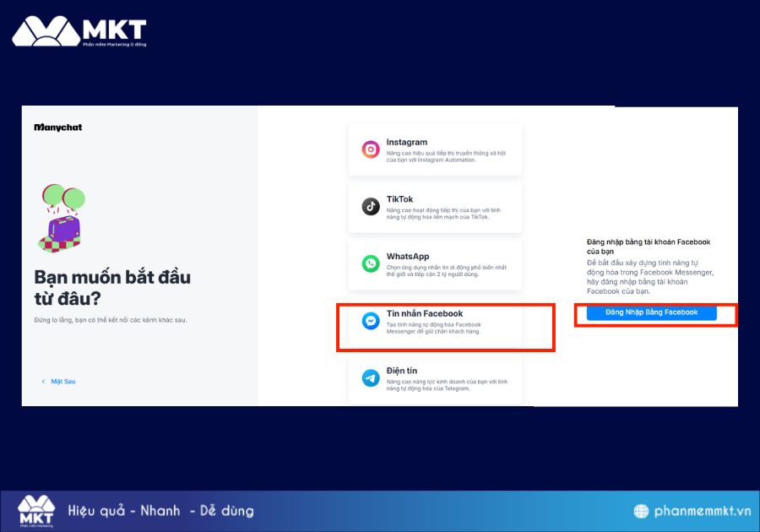Select the TikTok music note icon

click(x=371, y=207)
